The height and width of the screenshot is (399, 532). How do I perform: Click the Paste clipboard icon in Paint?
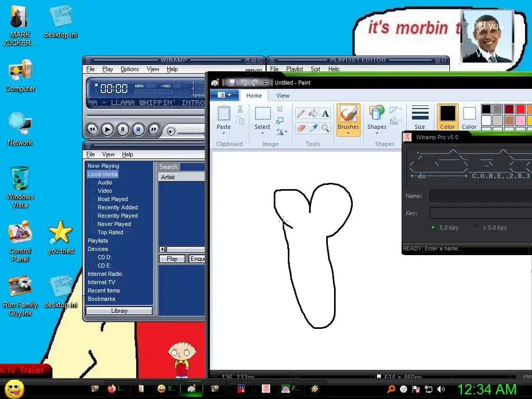click(x=223, y=113)
